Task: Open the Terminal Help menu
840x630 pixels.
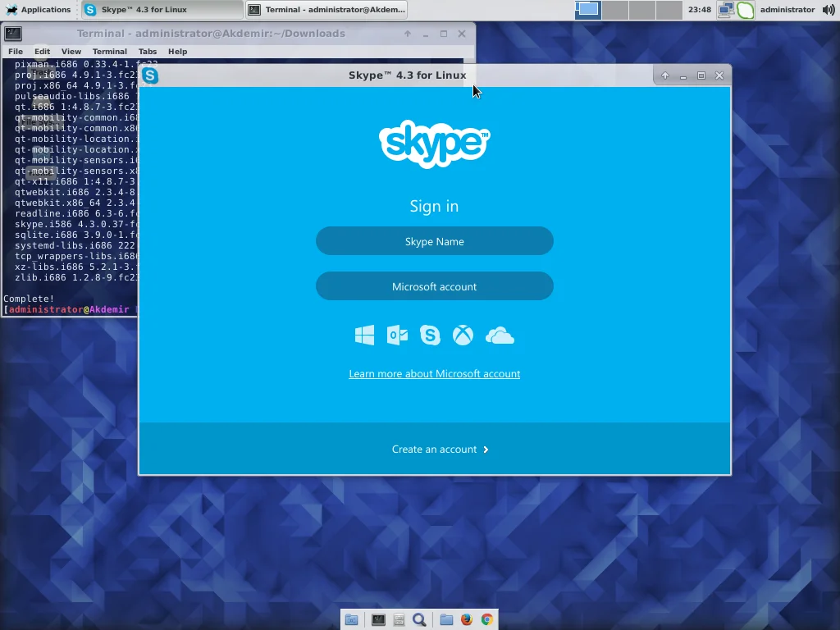Action: point(178,52)
